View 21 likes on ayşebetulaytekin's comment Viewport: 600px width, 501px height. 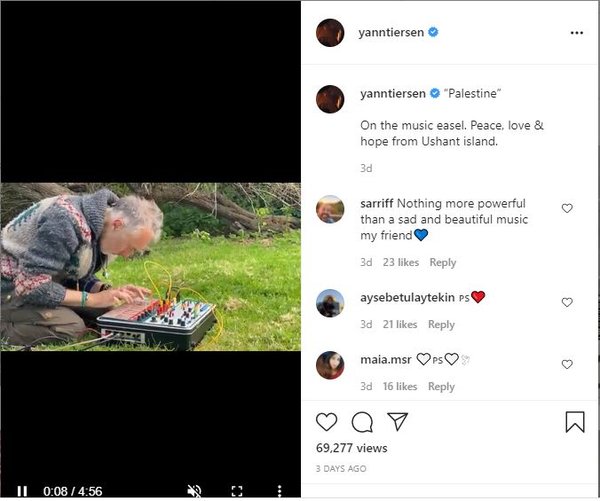pos(399,325)
